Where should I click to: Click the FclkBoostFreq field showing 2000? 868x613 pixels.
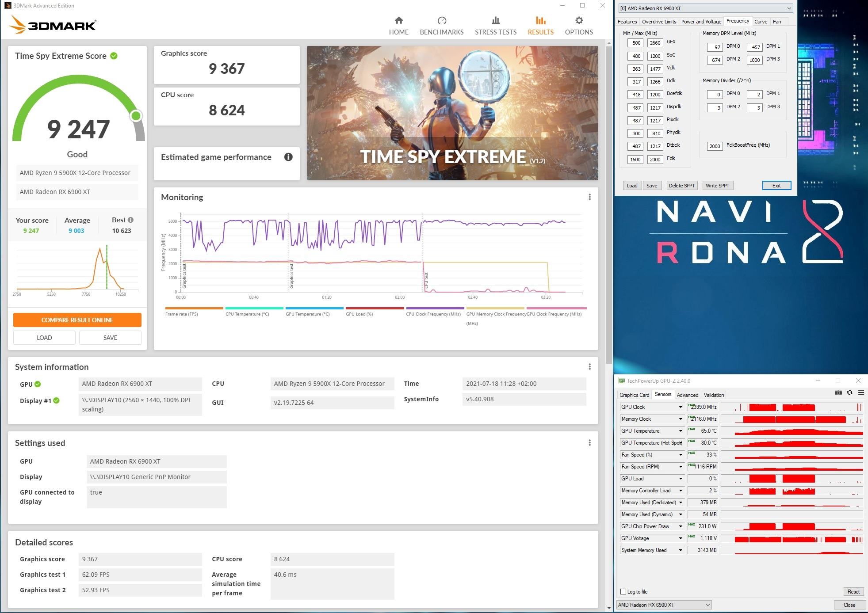[715, 146]
